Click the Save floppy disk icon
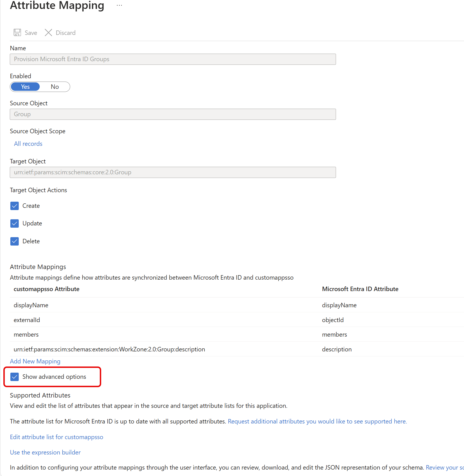This screenshot has width=464, height=476. click(17, 33)
